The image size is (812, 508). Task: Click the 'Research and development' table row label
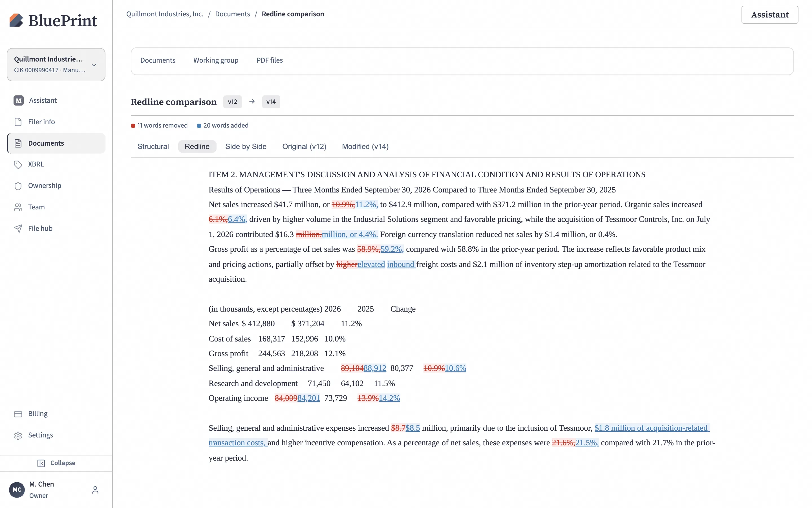[253, 383]
